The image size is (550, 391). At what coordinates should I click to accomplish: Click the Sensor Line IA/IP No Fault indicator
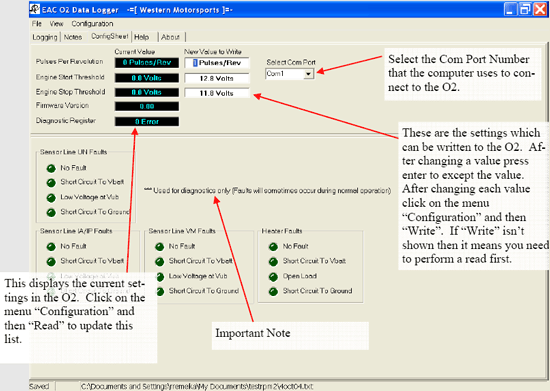click(x=51, y=247)
